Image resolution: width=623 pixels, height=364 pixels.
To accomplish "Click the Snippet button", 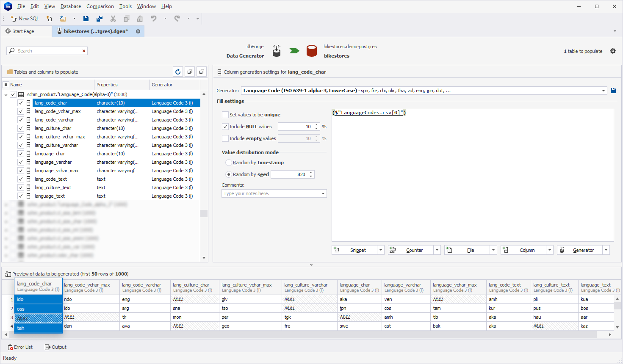I will tap(354, 250).
